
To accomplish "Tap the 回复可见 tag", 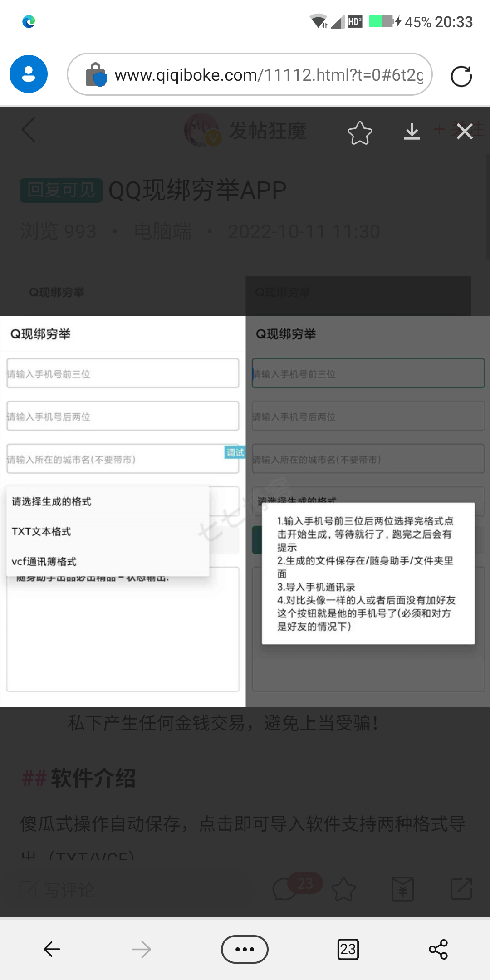I will (x=61, y=190).
